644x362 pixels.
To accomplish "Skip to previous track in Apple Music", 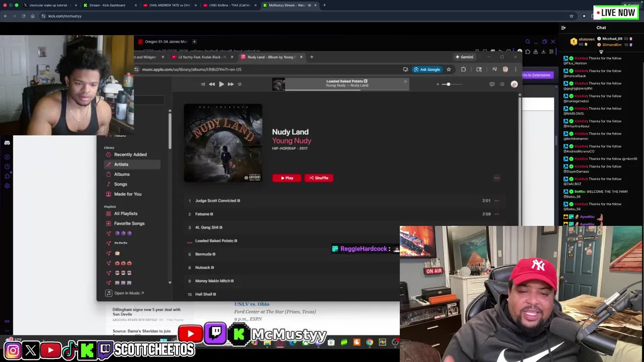I will 212,84.
